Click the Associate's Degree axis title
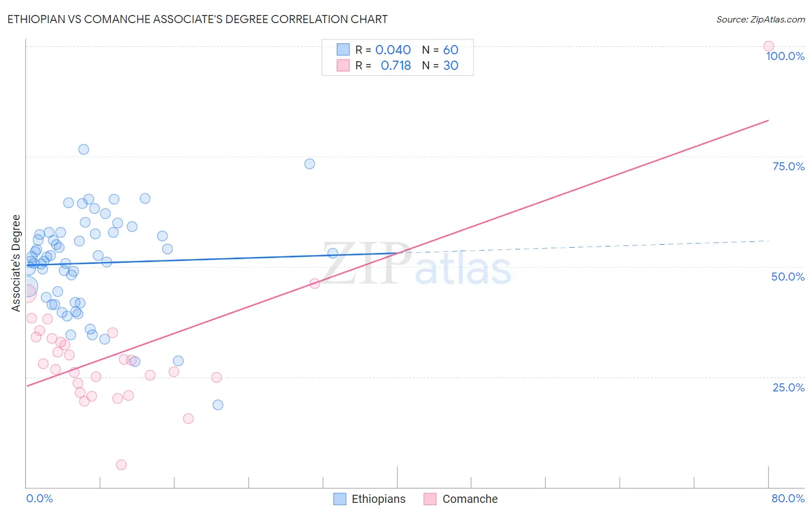Screen dimensions: 812x515 [16, 263]
